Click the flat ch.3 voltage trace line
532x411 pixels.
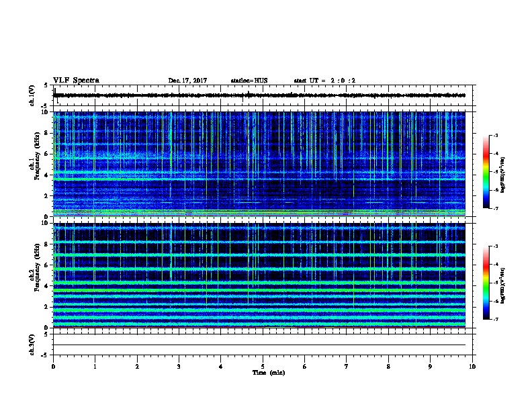click(259, 345)
